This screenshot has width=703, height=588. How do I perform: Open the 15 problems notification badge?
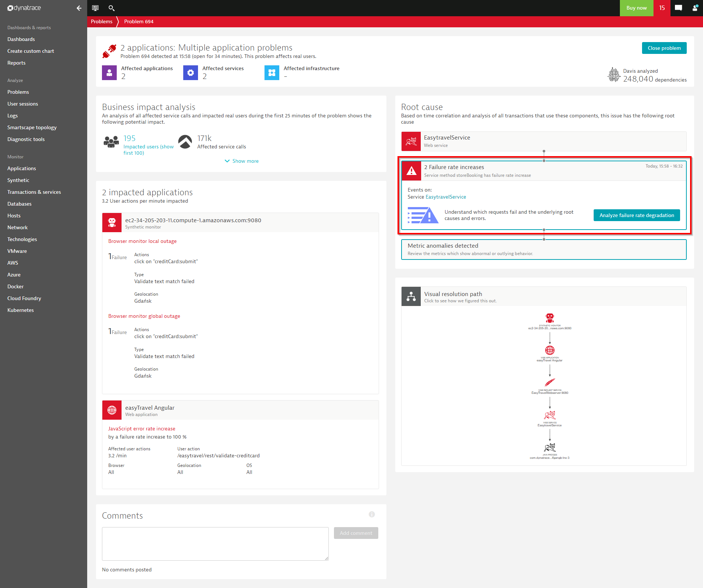pos(662,8)
